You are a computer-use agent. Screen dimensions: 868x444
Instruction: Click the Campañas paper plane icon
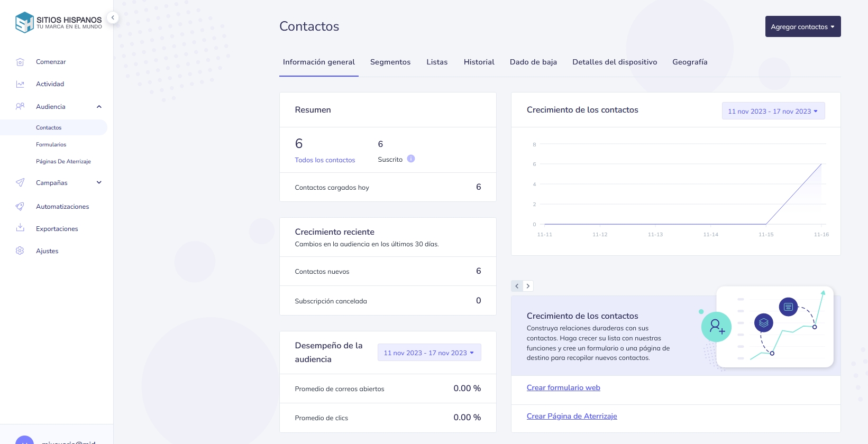click(x=20, y=182)
